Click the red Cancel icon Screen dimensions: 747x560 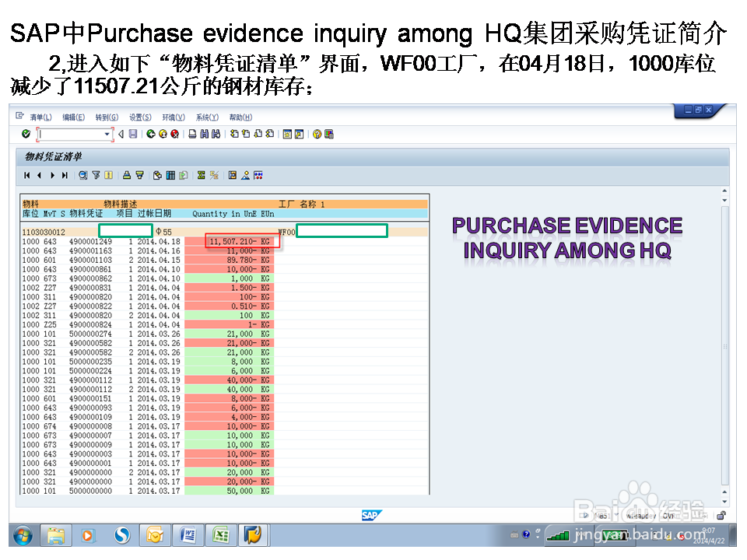[x=174, y=134]
